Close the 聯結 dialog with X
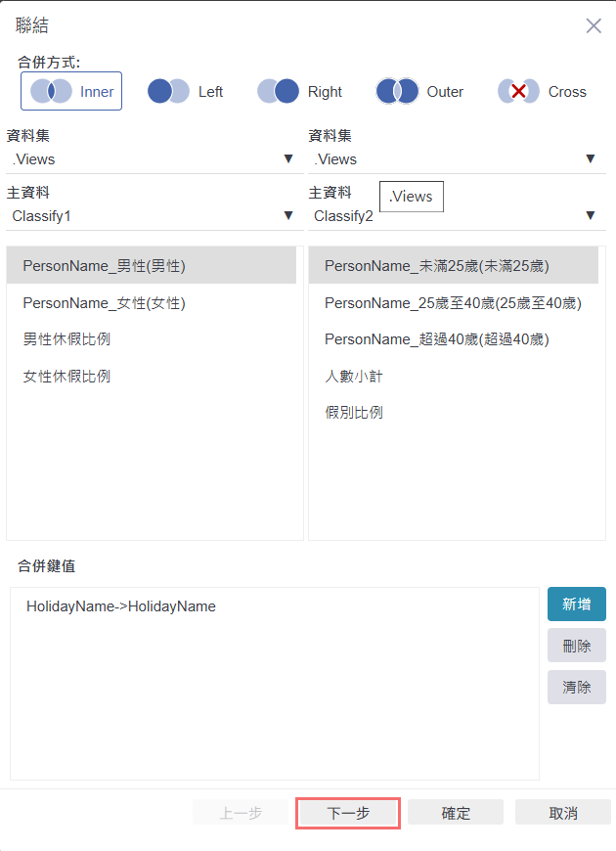 click(594, 25)
